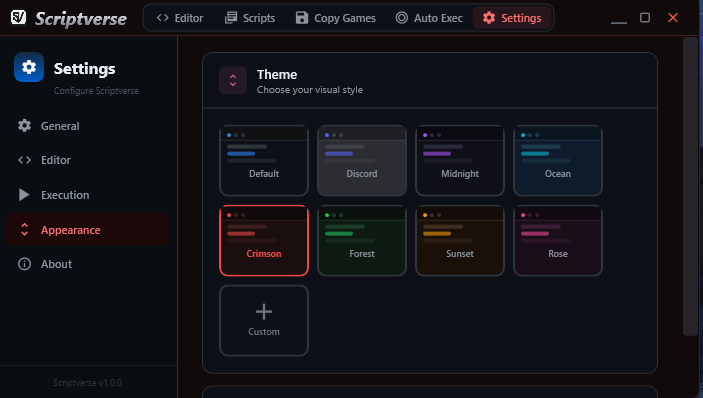Pick the Sunset theme card
Screen dimensions: 703x398
460,241
